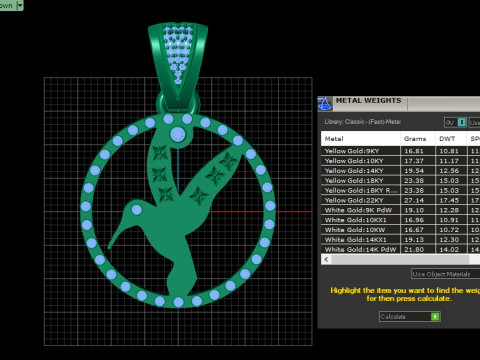This screenshot has width=480, height=360.
Task: Click the table's left scroll arrow
Action: 326,259
